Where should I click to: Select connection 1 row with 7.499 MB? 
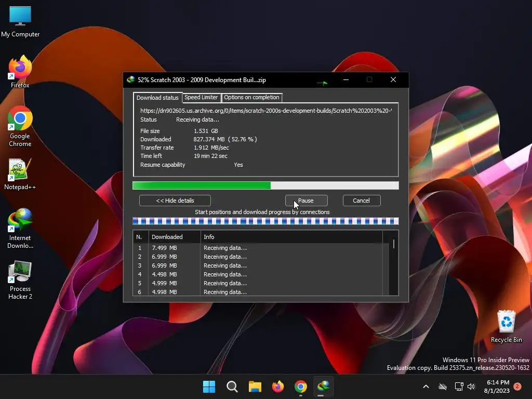coord(261,248)
